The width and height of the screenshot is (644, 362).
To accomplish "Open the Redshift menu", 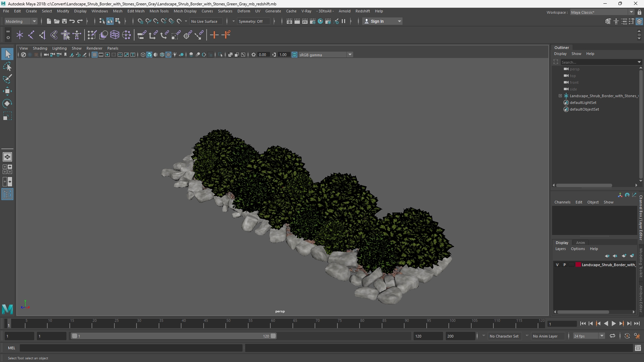I will point(363,11).
